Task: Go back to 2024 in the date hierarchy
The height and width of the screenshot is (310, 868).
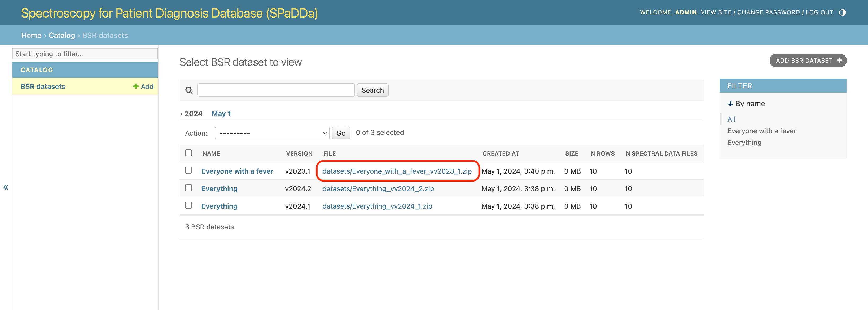Action: coord(191,114)
